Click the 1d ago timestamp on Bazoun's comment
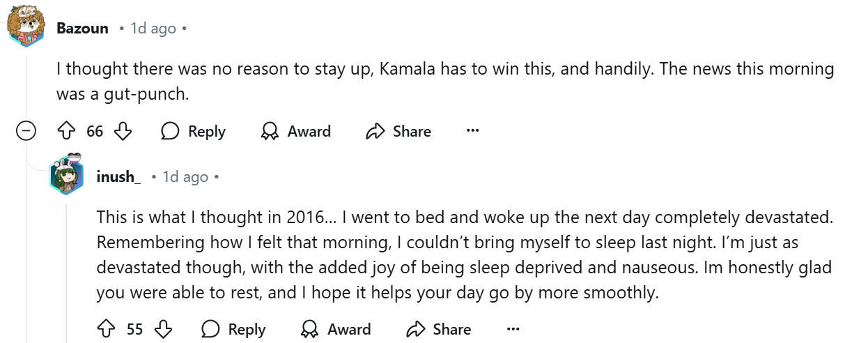This screenshot has width=868, height=343. click(x=153, y=29)
